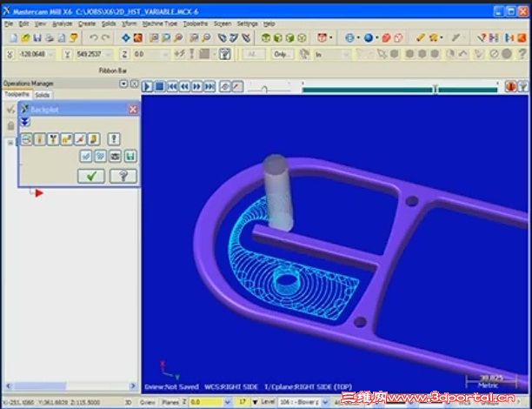This screenshot has width=532, height=409.
Task: Open the File menu
Action: pyautogui.click(x=9, y=23)
